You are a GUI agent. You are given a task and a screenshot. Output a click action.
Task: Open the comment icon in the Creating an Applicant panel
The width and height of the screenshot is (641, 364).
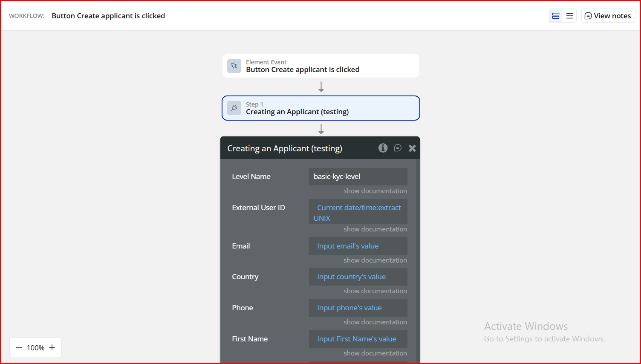coord(398,148)
